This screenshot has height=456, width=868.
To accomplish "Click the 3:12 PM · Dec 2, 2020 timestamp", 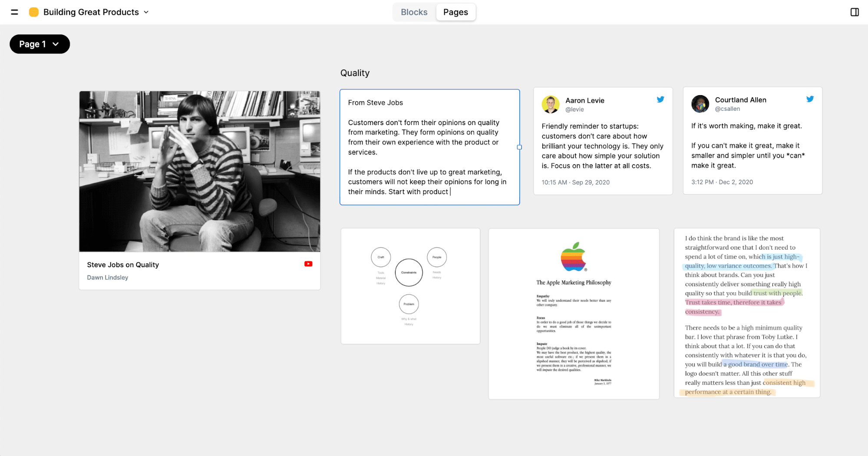I will (722, 182).
